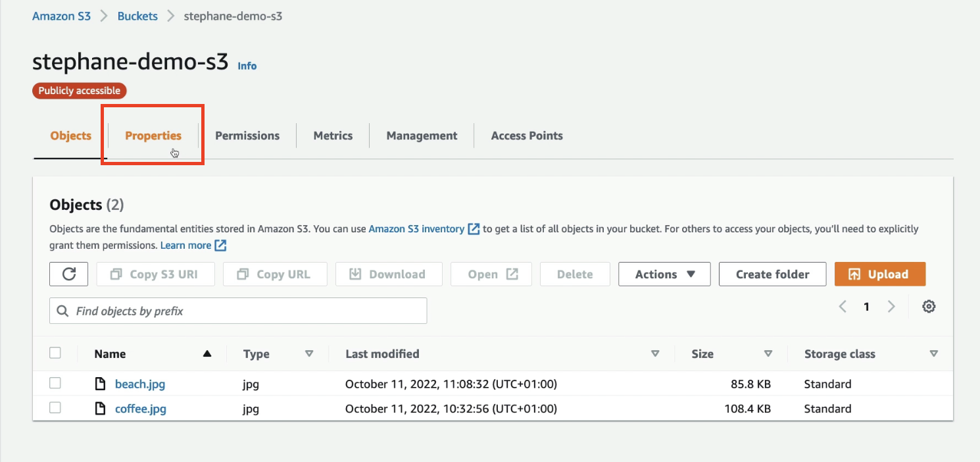Click Standard storage class for coffee.jpg
This screenshot has height=462, width=980.
click(x=827, y=409)
